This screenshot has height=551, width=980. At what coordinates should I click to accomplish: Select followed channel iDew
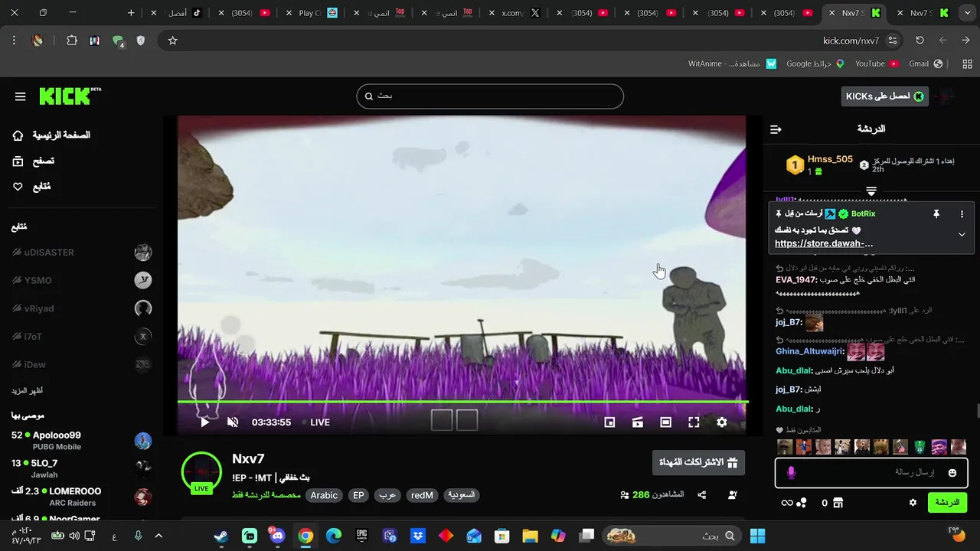82,365
